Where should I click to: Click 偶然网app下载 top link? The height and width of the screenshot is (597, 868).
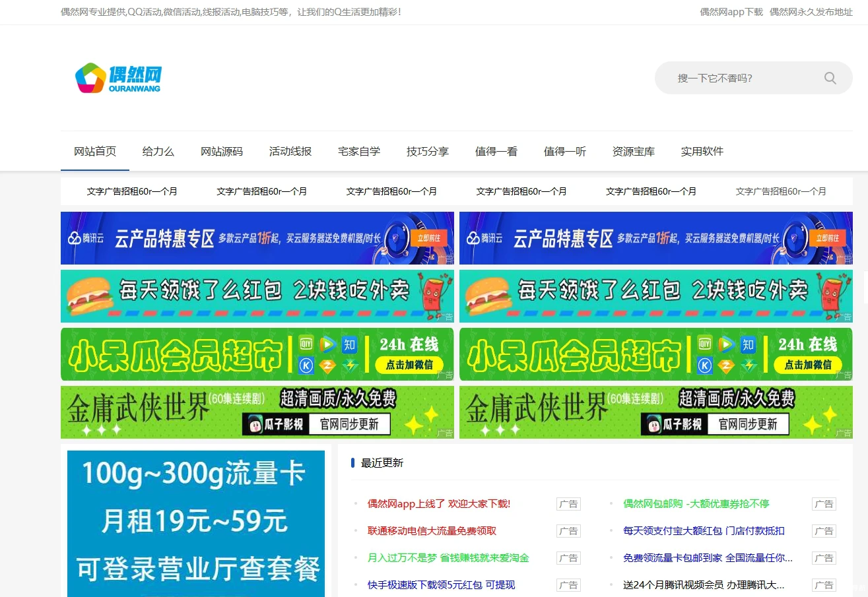[731, 12]
